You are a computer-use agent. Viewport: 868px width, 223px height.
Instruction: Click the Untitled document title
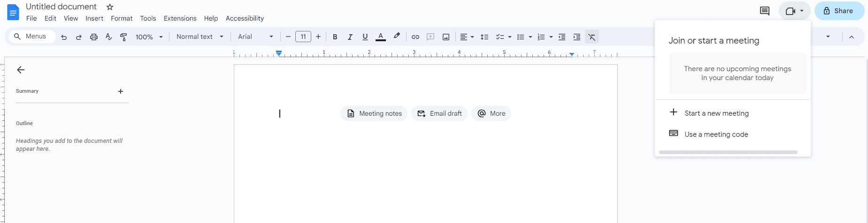tap(61, 7)
